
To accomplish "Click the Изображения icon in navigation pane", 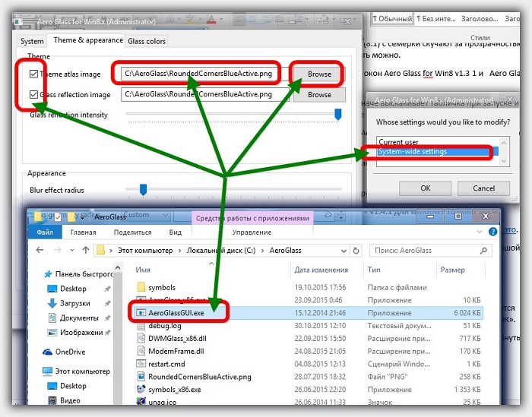I will tap(52, 333).
